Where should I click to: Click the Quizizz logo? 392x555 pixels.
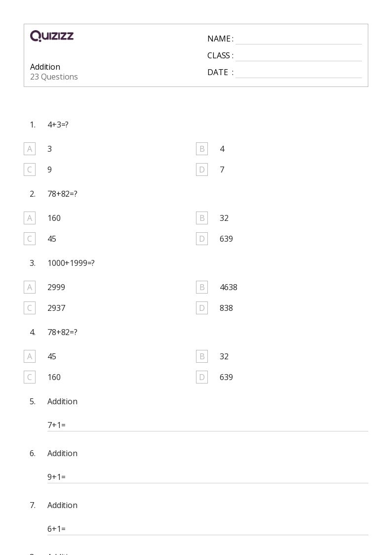[52, 36]
